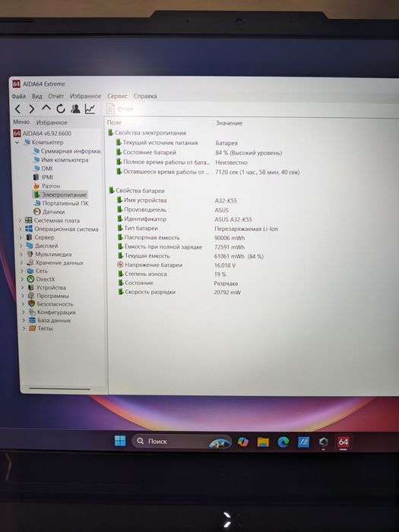The image size is (399, 532).
Task: Select the Свойства батареи group row
Action: pyautogui.click(x=137, y=191)
